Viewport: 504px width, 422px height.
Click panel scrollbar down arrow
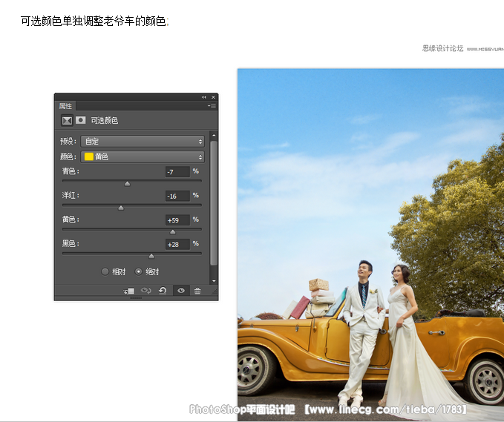[214, 281]
